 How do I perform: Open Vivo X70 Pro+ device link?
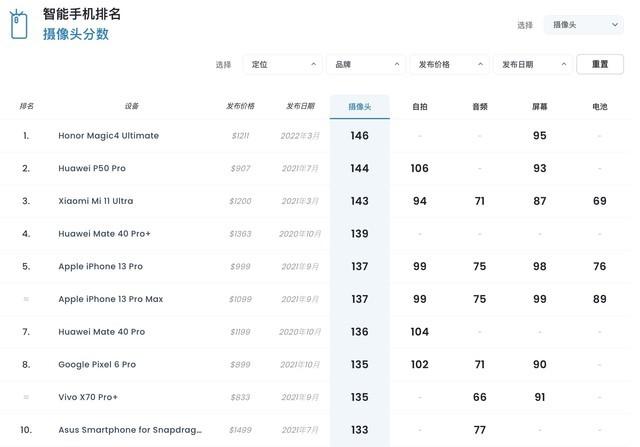88,397
